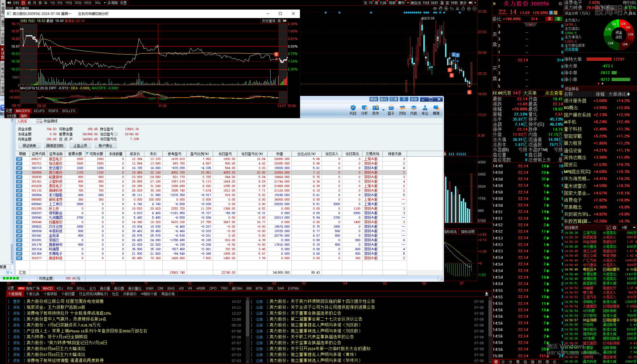Open the 个股公告 news tab
Screen dimensions: 637x364
(x=32, y=294)
